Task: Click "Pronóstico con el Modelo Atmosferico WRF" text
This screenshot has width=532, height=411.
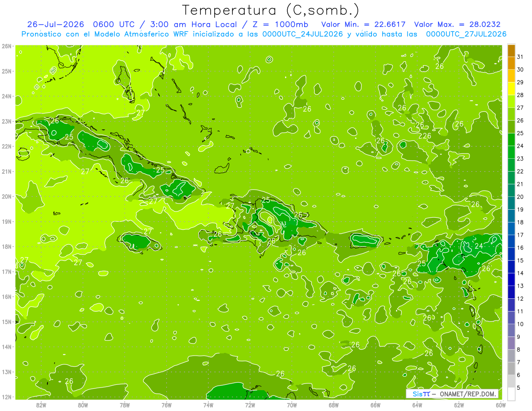Action: [106, 34]
